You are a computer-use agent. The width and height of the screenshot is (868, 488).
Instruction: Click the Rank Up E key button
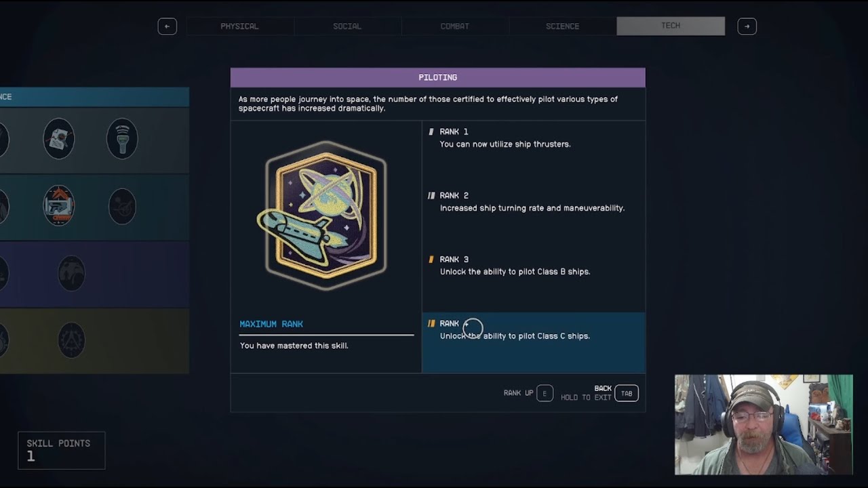pyautogui.click(x=545, y=393)
